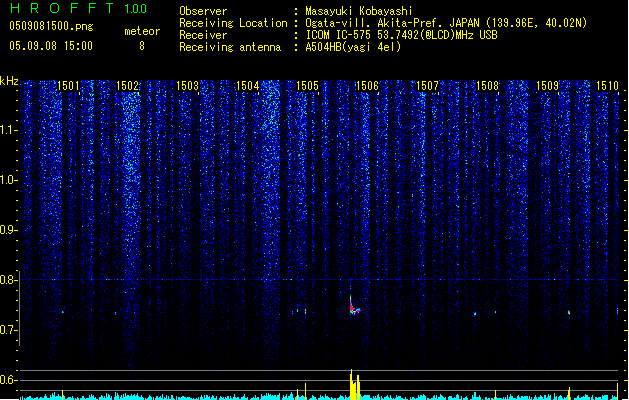Click the 1.0 kHz axis label
The width and height of the screenshot is (629, 400).
click(x=8, y=180)
